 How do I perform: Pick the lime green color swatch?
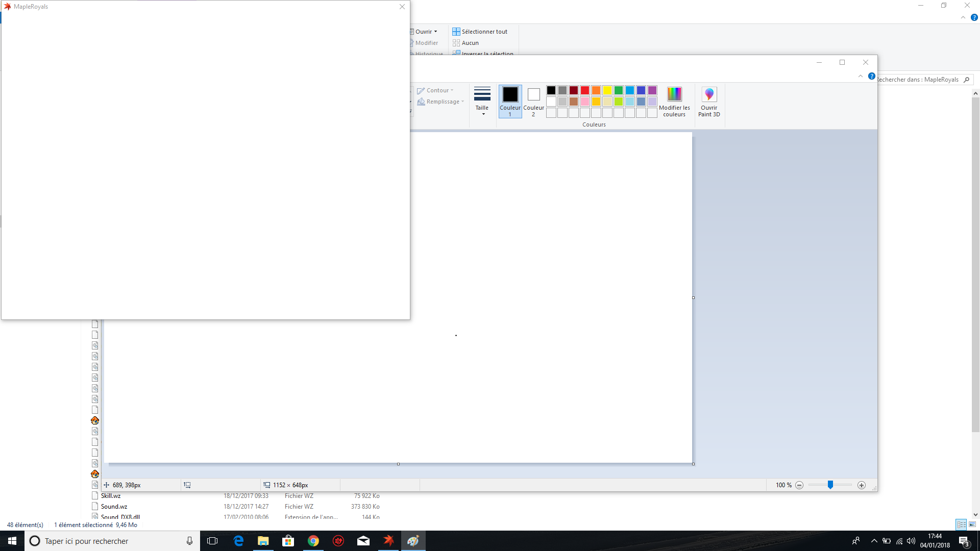click(x=619, y=102)
